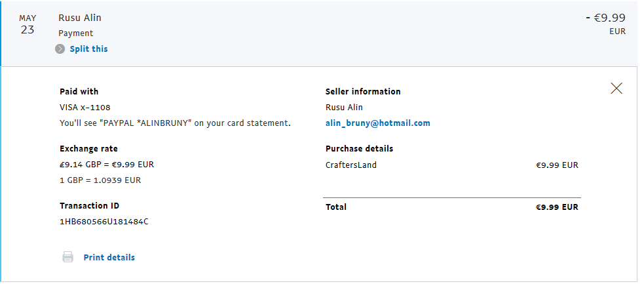Click the bold Total €9.99 EUR amount
Image resolution: width=644 pixels, height=284 pixels.
pos(557,207)
